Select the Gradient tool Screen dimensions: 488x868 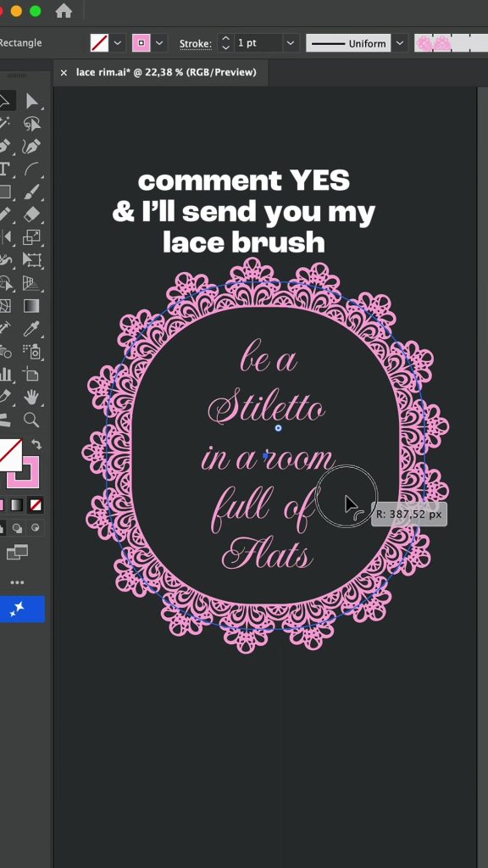[x=32, y=305]
